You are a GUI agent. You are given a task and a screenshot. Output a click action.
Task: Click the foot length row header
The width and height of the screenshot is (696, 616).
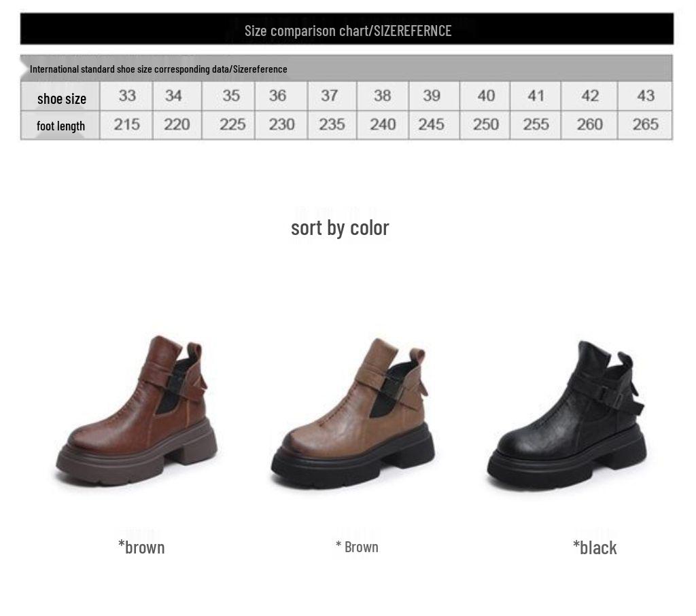tap(60, 126)
